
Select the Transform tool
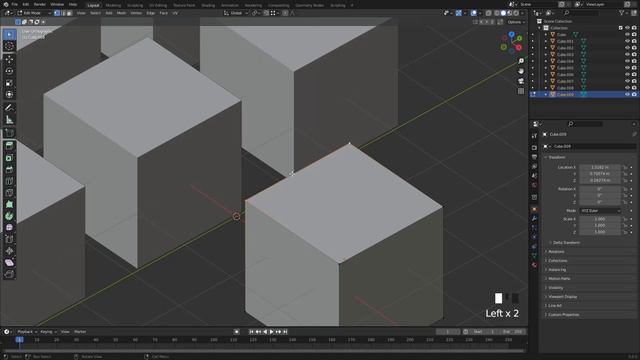[x=9, y=95]
